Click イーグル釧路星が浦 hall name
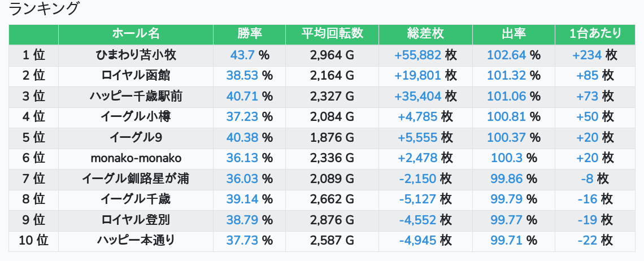Image resolution: width=644 pixels, height=261 pixels. pos(136,179)
